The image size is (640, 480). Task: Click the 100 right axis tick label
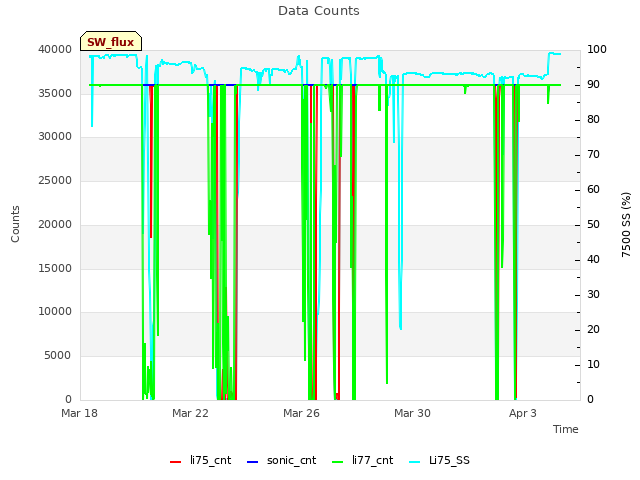coord(597,49)
